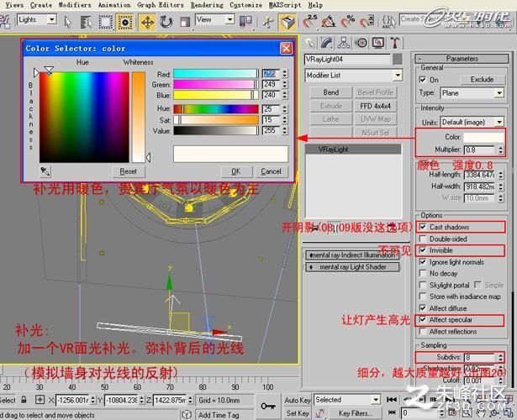Open the Create command panel tab
Image resolution: width=517 pixels, height=420 pixels.
310,43
